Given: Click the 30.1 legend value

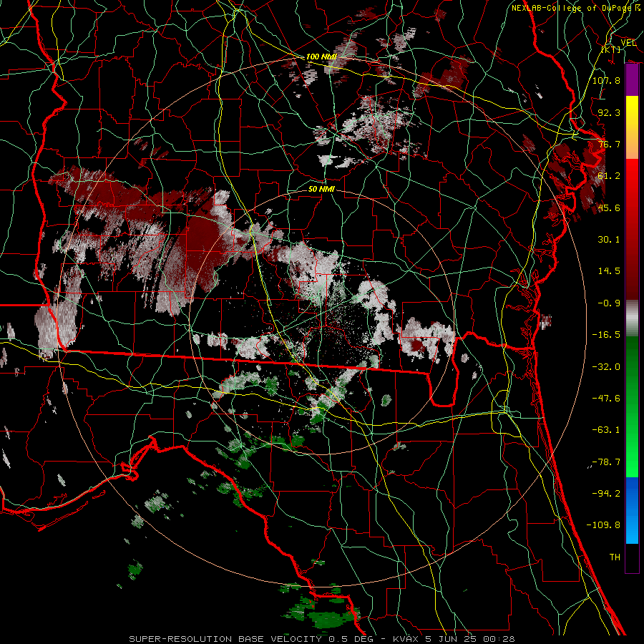Looking at the screenshot, I should [x=609, y=240].
